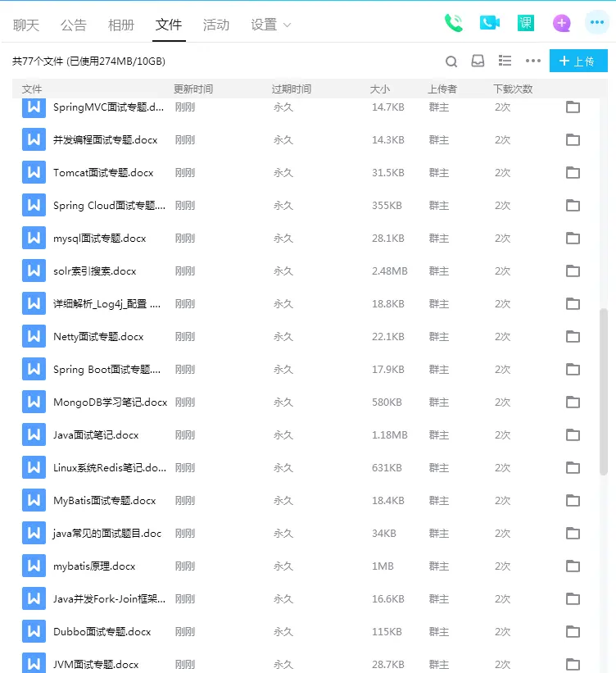
Task: Open folder icon for mysql面试专题.docx
Action: coord(573,238)
